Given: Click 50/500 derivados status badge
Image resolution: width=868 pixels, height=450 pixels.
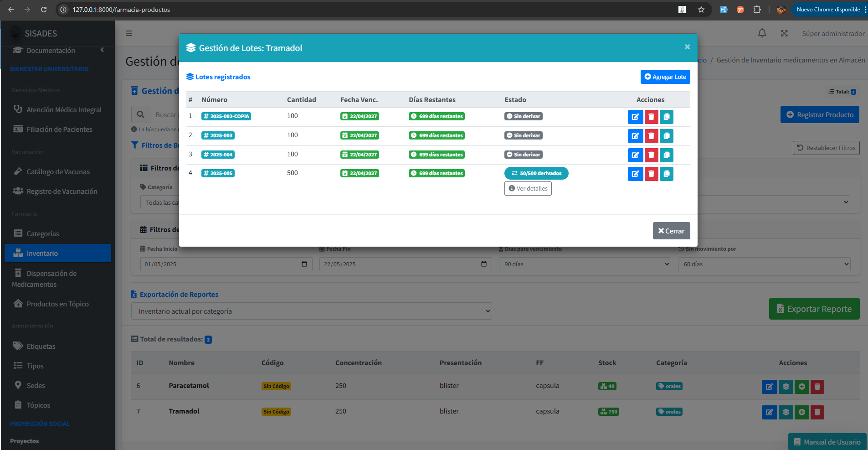Looking at the screenshot, I should coord(536,173).
